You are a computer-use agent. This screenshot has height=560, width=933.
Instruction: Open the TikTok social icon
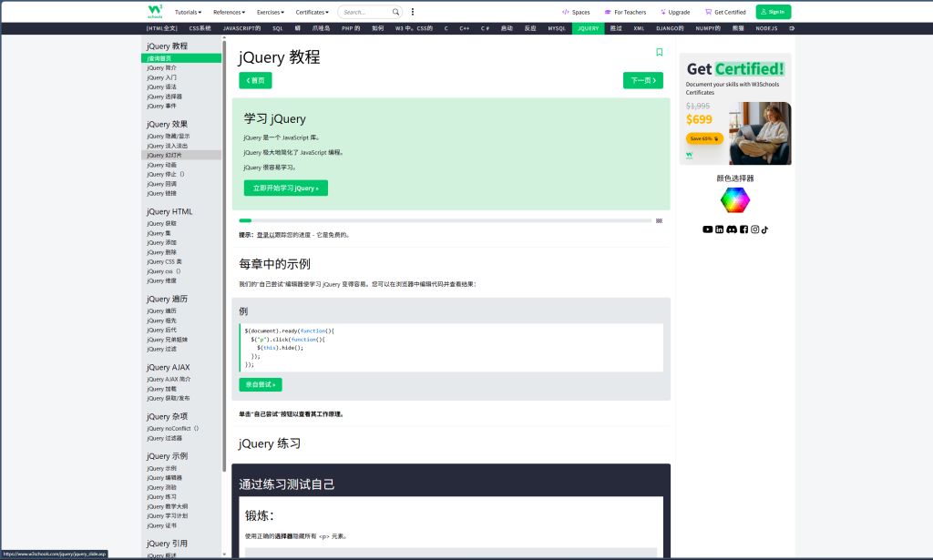(x=765, y=229)
